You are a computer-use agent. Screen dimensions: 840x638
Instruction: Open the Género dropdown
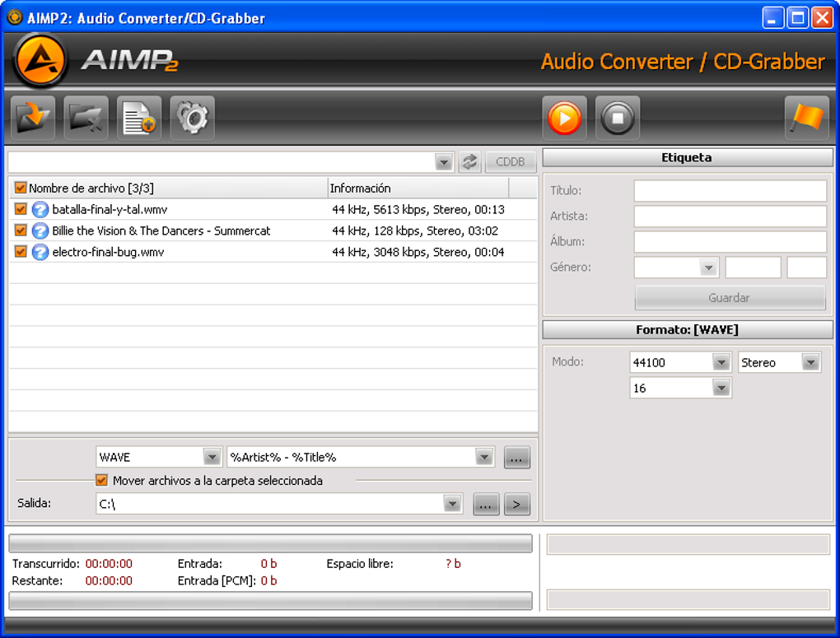(708, 267)
